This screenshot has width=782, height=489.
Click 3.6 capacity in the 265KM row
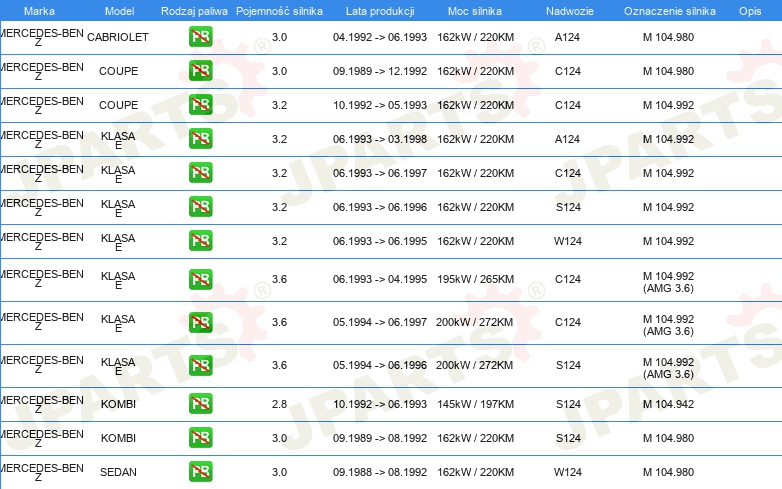coord(279,280)
